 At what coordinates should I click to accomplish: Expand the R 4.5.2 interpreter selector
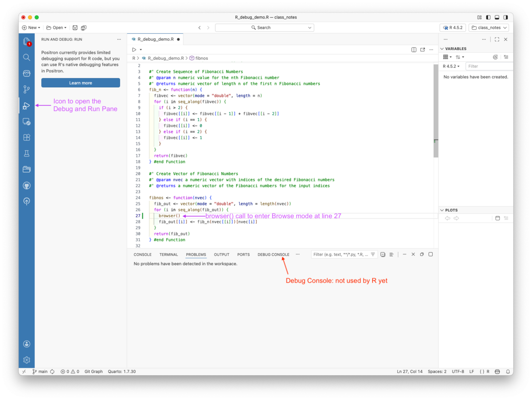pos(452,27)
